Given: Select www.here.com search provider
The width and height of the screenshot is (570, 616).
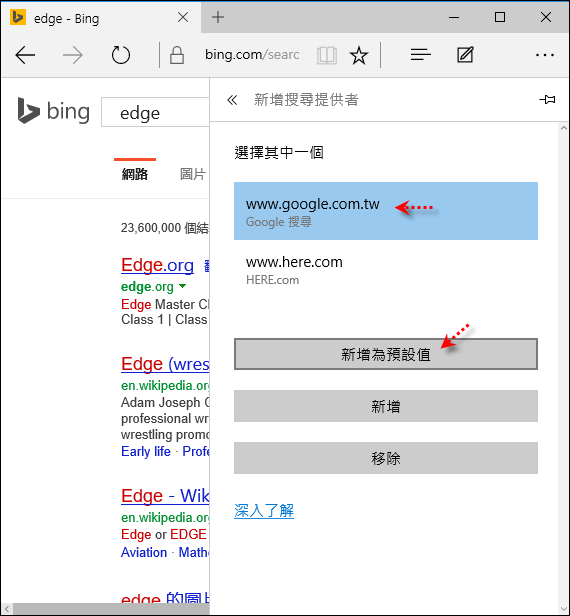Looking at the screenshot, I should point(386,270).
